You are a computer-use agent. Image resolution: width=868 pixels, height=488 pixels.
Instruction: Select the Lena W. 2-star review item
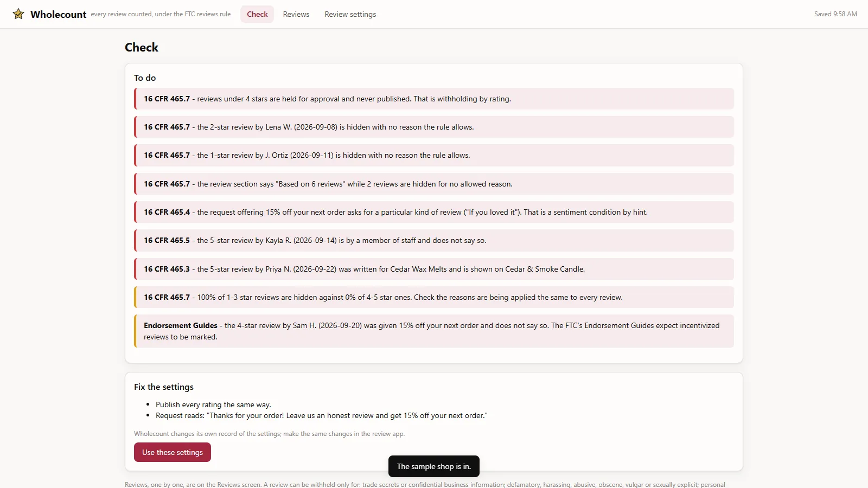434,127
